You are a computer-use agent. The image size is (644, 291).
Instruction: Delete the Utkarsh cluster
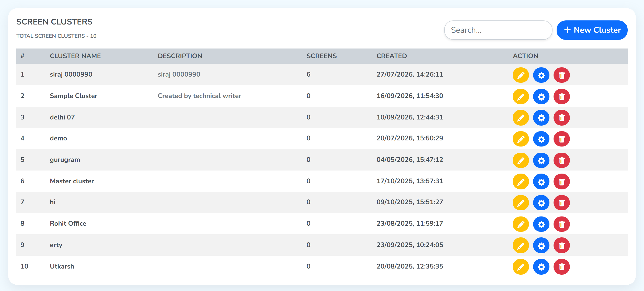coord(561,267)
